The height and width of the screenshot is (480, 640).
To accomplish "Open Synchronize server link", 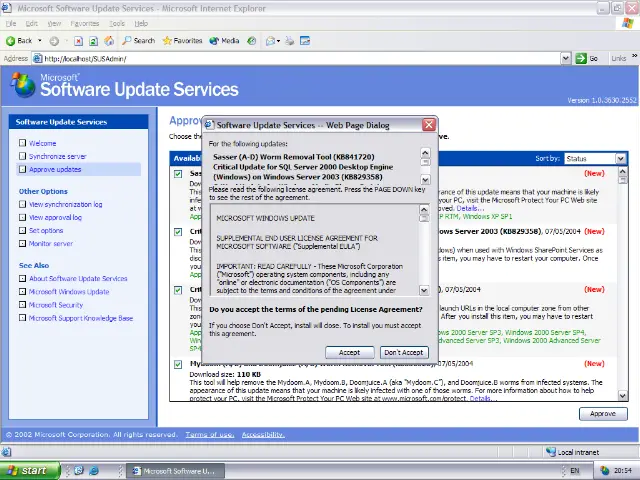I will (x=58, y=156).
